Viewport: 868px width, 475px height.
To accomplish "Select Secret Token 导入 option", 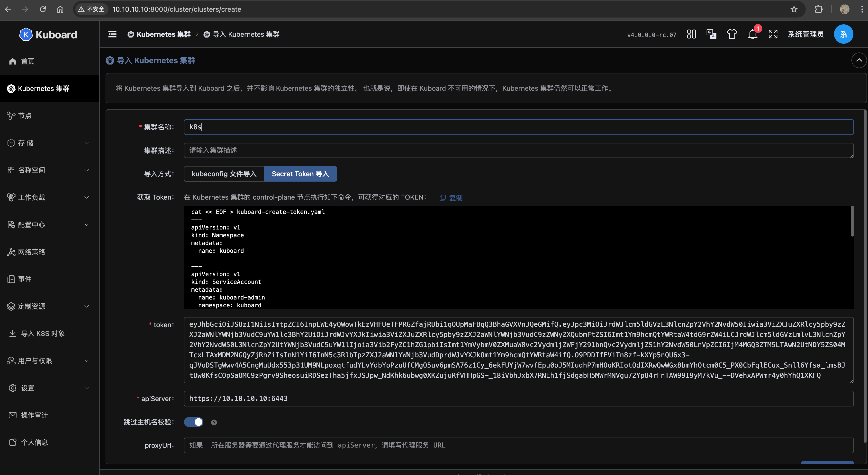I will 300,174.
